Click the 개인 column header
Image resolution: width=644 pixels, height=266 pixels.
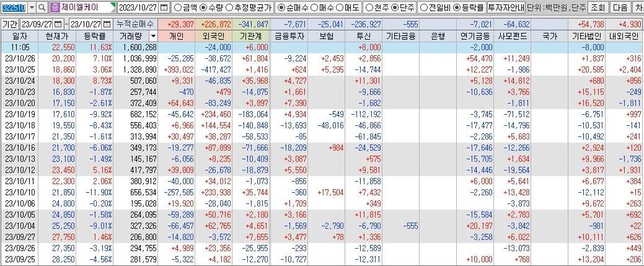pyautogui.click(x=176, y=36)
